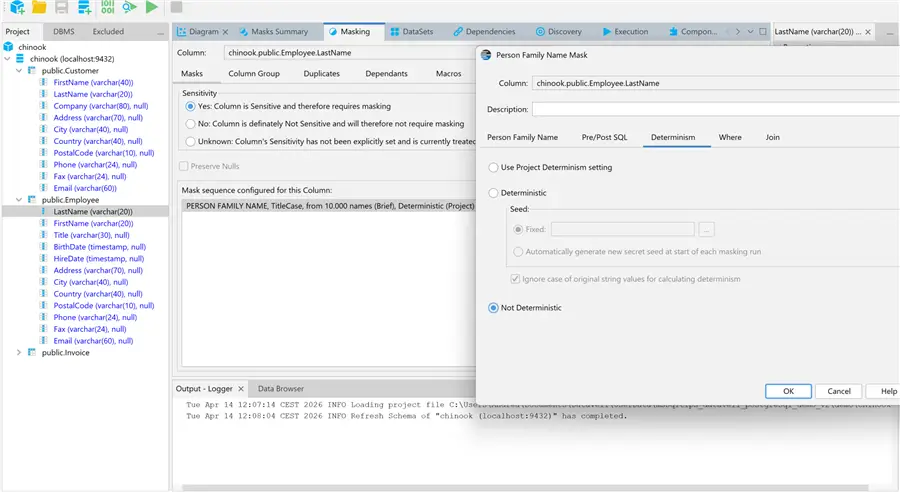Screen dimensions: 900x492
Task: Click the Masks Summary tab icon
Action: tap(243, 32)
